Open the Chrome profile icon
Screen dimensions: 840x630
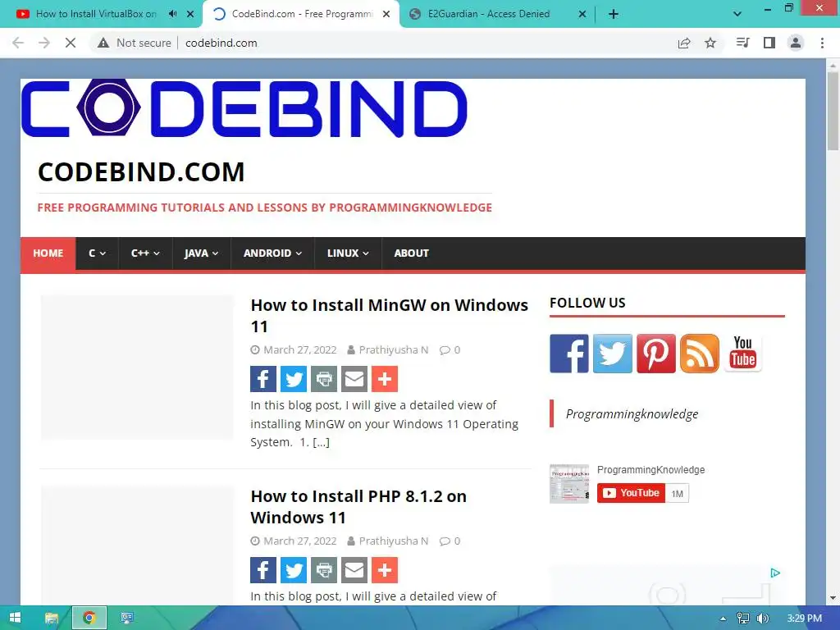pos(796,43)
